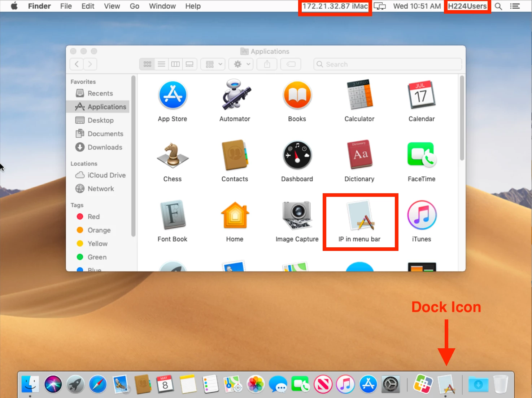Open the Apple menu

(x=14, y=6)
